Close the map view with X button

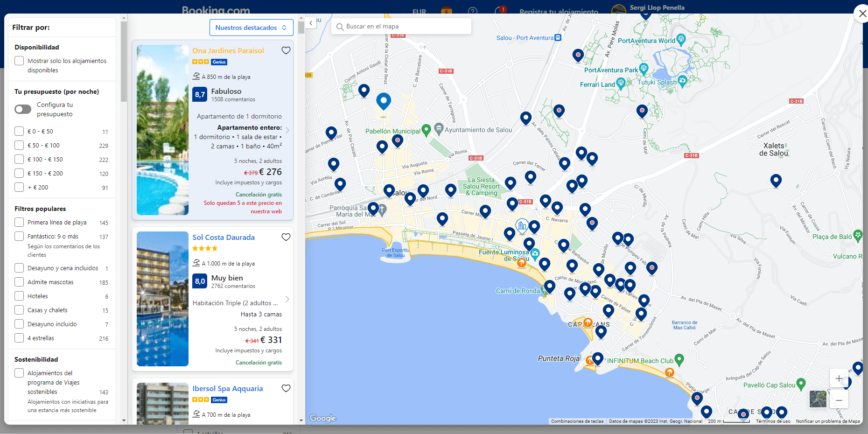point(861,14)
